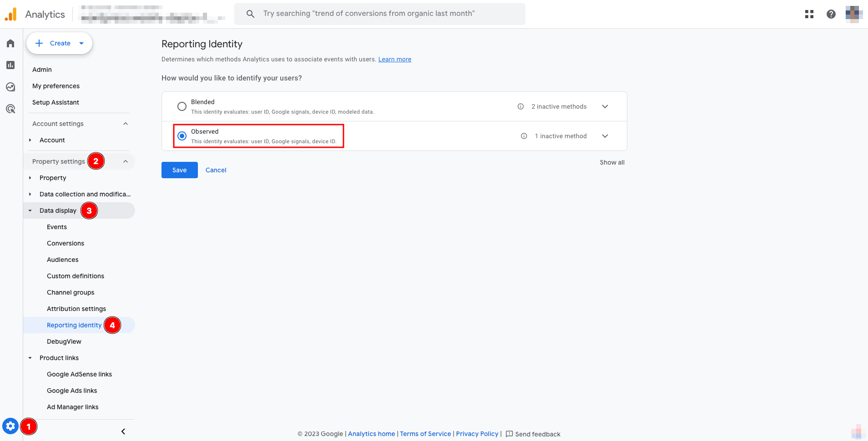
Task: Expand the Blended inactive methods chevron
Action: [x=605, y=106]
